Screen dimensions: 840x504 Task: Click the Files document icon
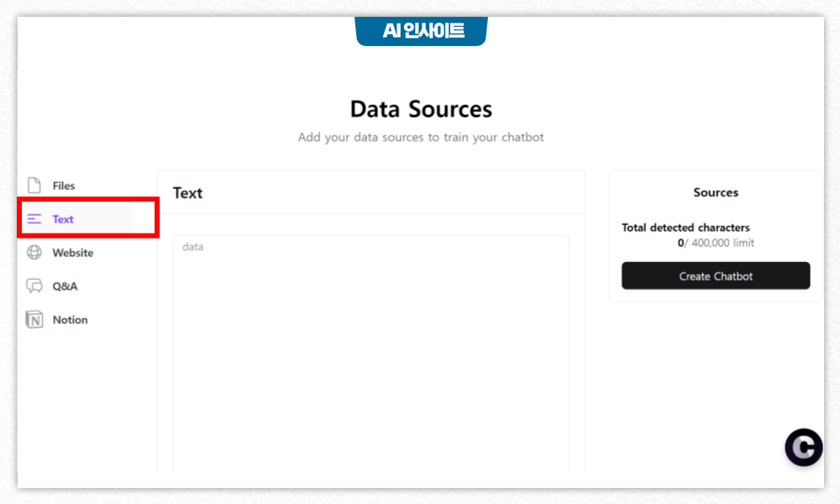pos(34,186)
